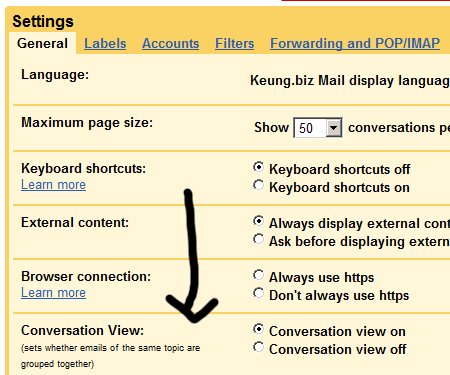450x375 pixels.
Task: Click the conversation grouping description text
Action: [x=110, y=356]
